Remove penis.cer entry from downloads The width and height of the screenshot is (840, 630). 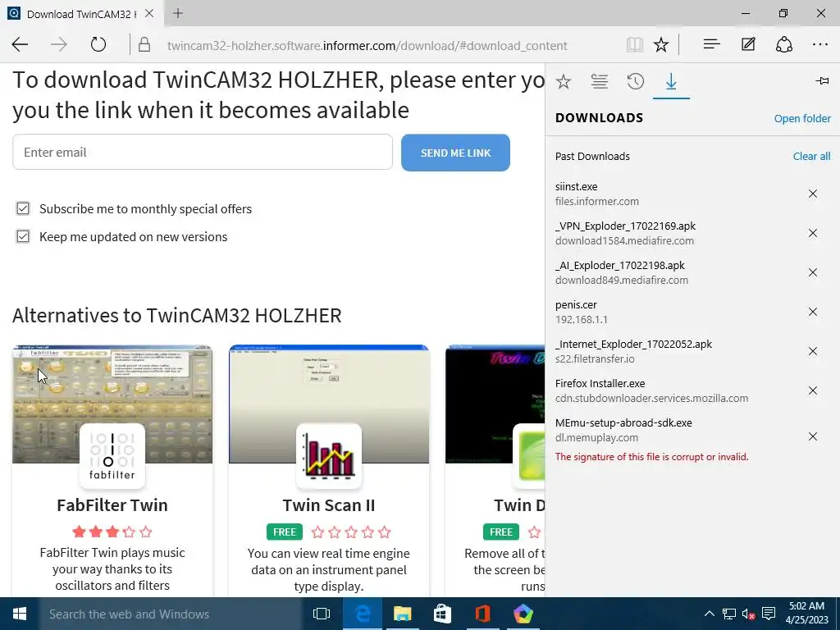(x=813, y=312)
